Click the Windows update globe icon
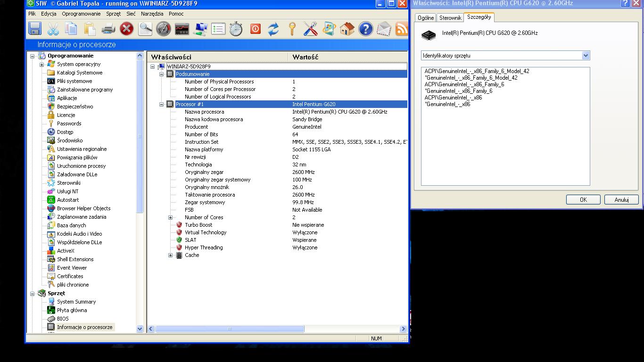Image resolution: width=644 pixels, height=362 pixels. pos(329,29)
